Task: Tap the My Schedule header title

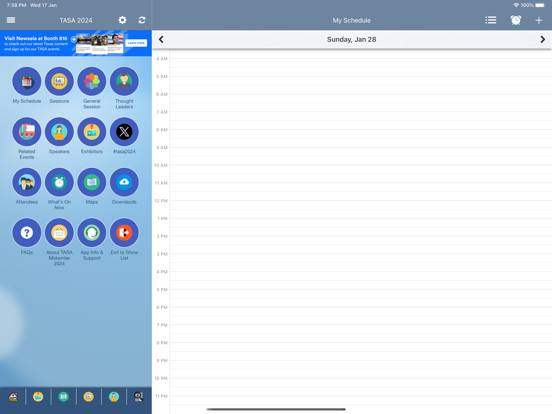Action: point(351,20)
